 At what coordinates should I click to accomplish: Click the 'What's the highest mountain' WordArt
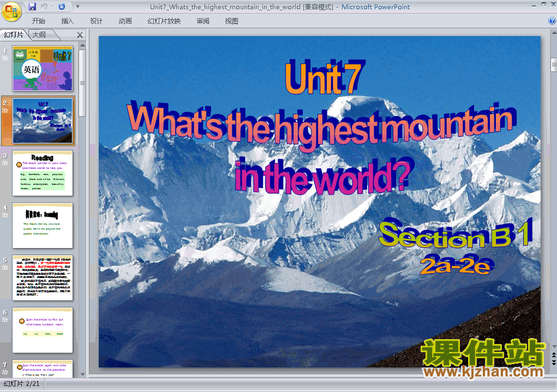coord(321,126)
